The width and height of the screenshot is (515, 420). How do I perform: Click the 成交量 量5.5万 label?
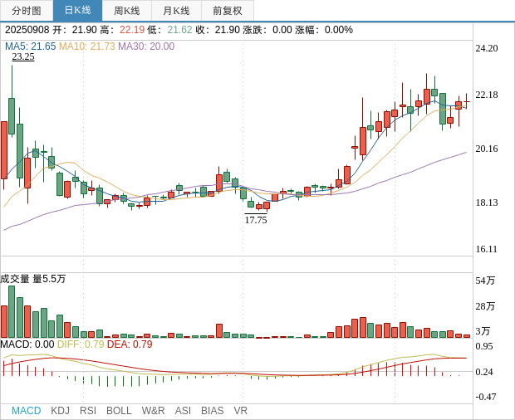coord(33,279)
